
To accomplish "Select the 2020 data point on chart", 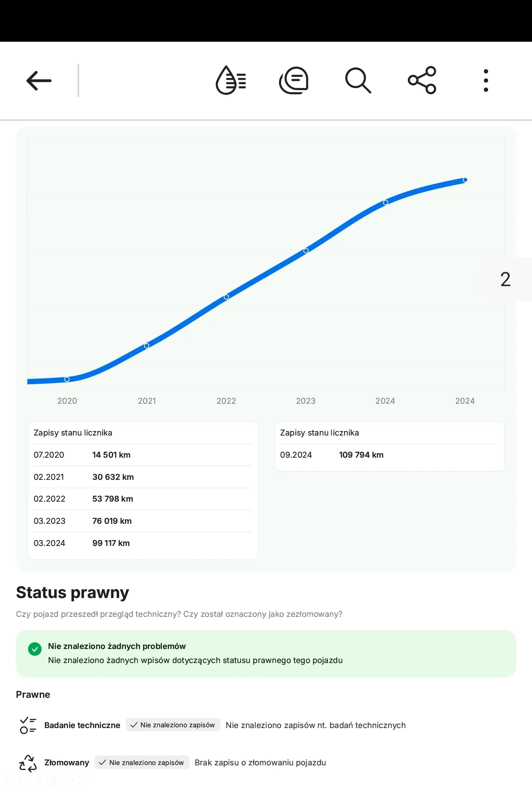I will click(x=67, y=379).
